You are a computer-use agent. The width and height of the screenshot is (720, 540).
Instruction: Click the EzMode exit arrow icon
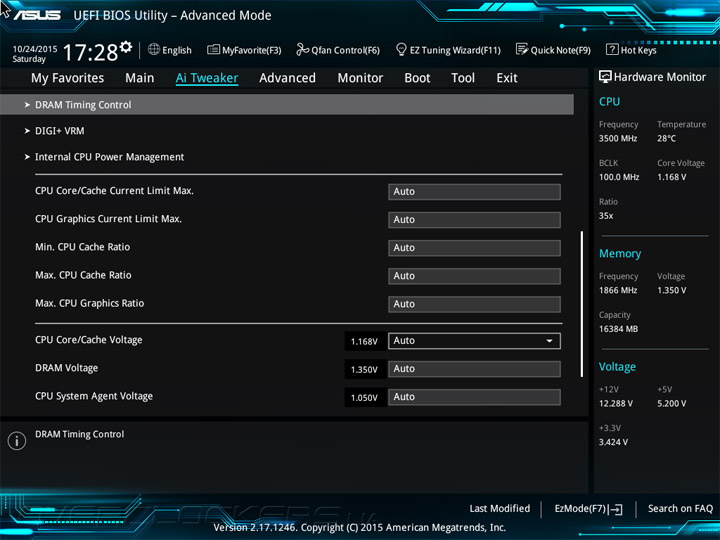tap(616, 509)
